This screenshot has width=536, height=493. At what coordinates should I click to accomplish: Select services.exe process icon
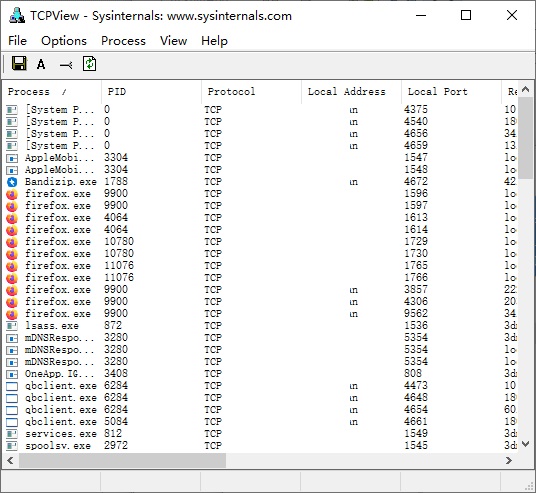pos(12,434)
